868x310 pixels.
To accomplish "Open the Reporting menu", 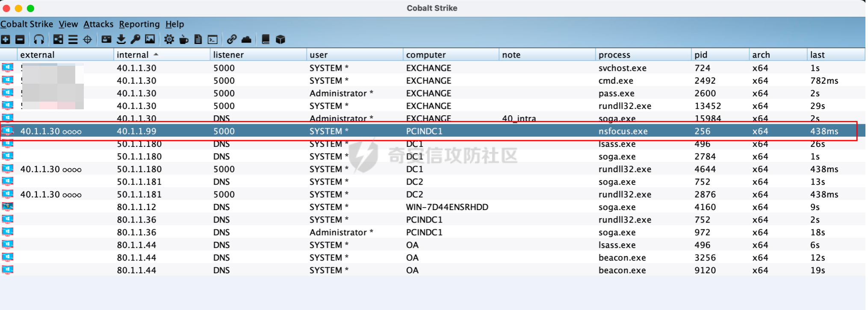I will point(139,24).
